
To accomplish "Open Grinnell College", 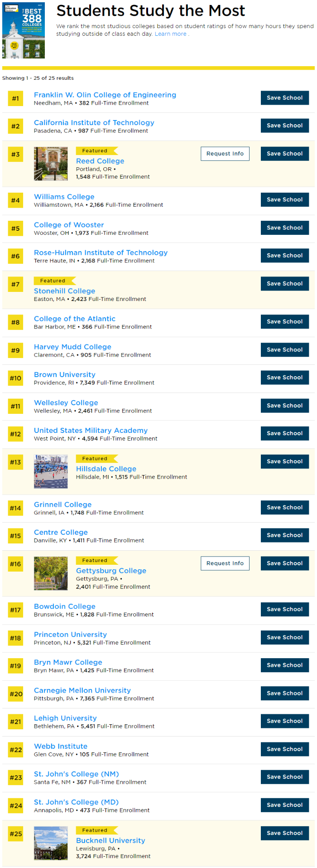I will 63,504.
